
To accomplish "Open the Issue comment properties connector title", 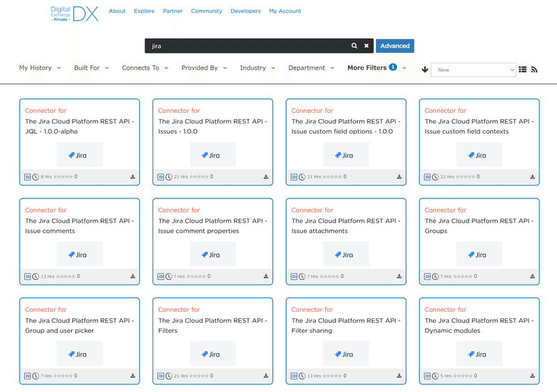I will [212, 226].
